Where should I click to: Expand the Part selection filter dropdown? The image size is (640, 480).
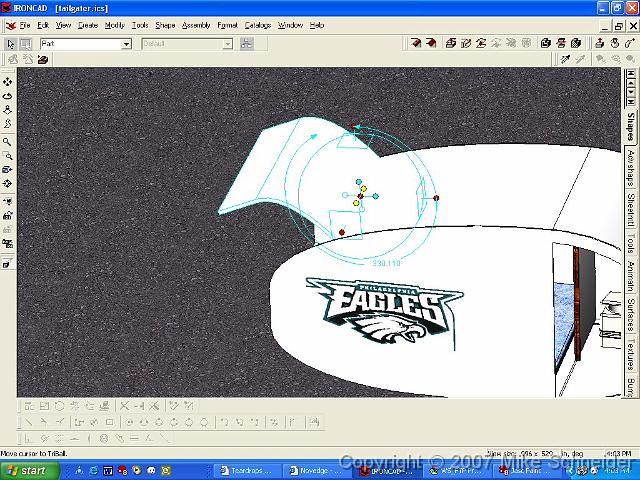[127, 44]
